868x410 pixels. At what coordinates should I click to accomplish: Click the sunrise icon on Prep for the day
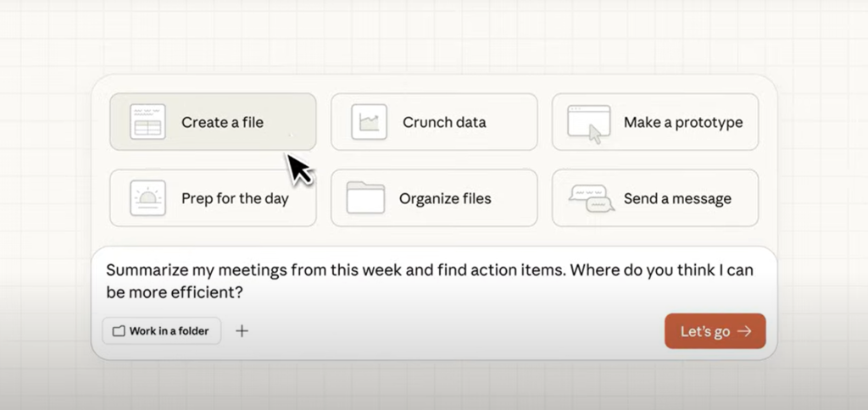click(147, 198)
